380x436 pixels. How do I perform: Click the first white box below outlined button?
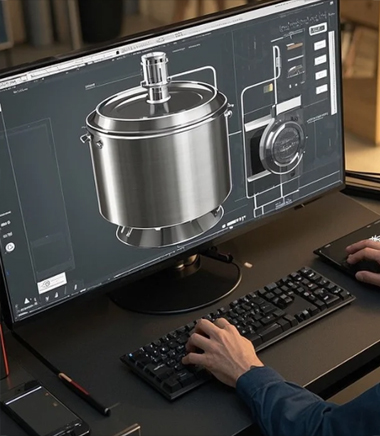tap(320, 45)
